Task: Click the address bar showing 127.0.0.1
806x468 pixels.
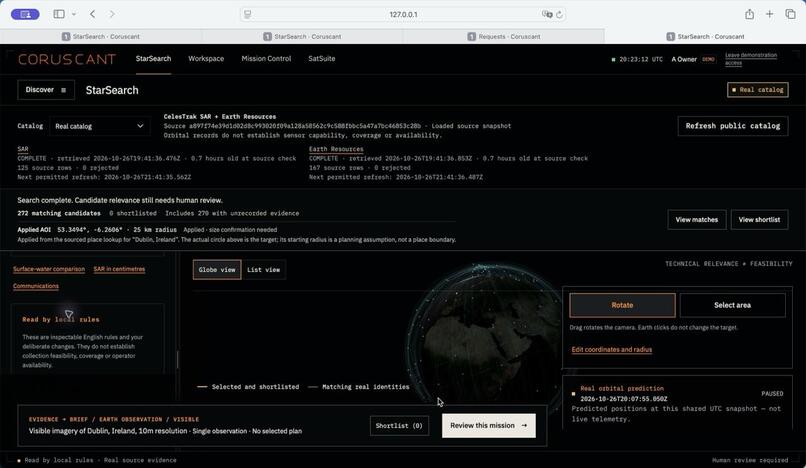Action: (403, 14)
